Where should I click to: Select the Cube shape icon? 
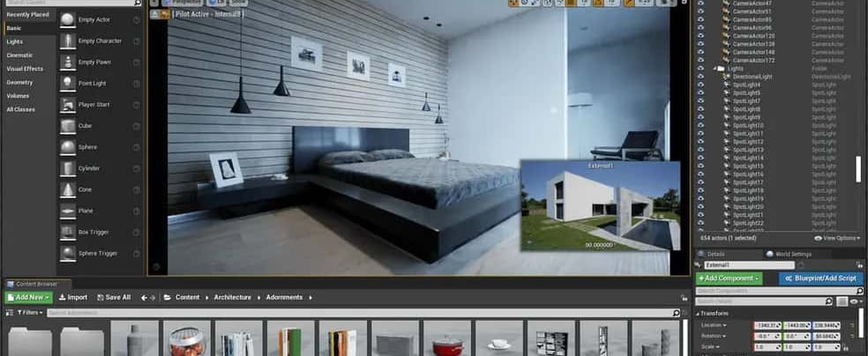point(68,126)
